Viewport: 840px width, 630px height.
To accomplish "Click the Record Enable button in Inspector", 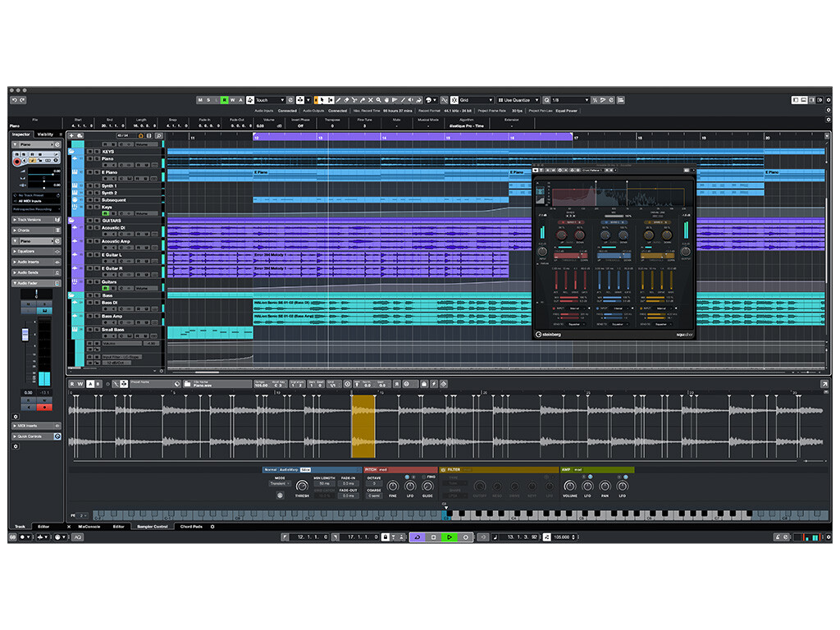I will coord(17,162).
